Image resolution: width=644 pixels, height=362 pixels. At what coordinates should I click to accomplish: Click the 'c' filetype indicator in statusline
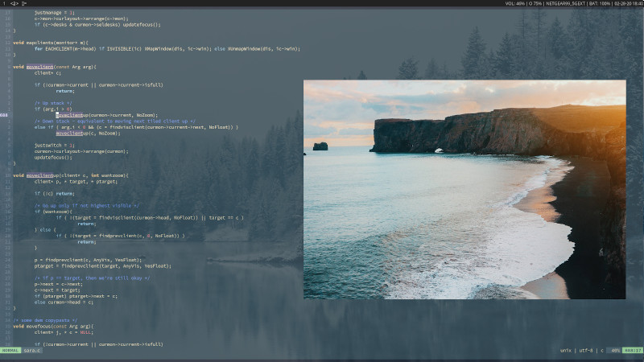[602, 350]
